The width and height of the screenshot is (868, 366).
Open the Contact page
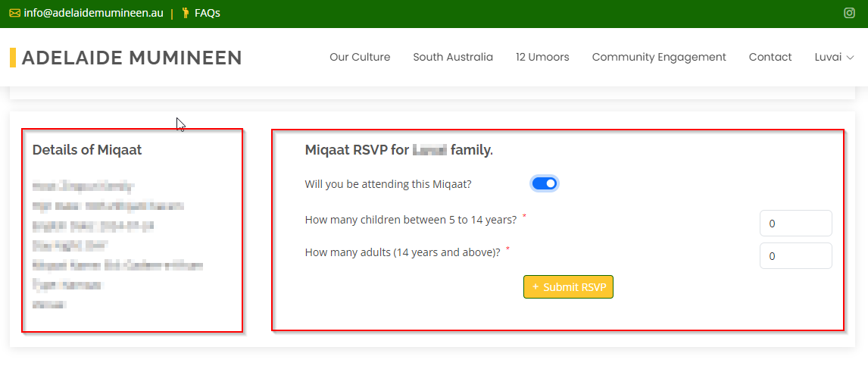tap(770, 57)
